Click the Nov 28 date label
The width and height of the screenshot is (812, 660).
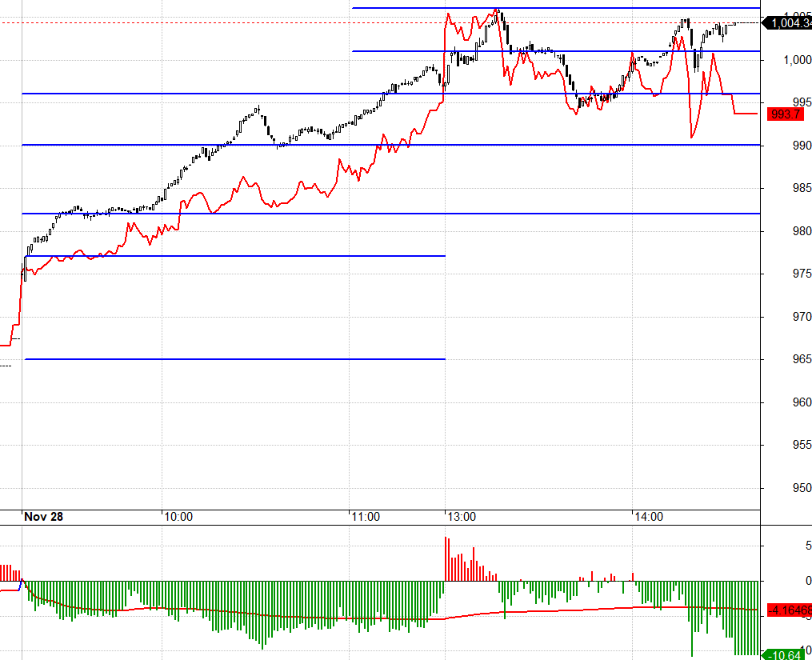coord(43,517)
